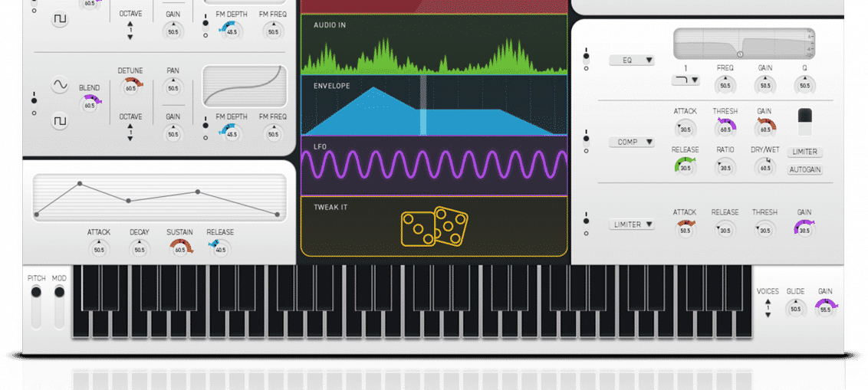
Task: Select the square waveform below the Blend knob
Action: [60, 121]
